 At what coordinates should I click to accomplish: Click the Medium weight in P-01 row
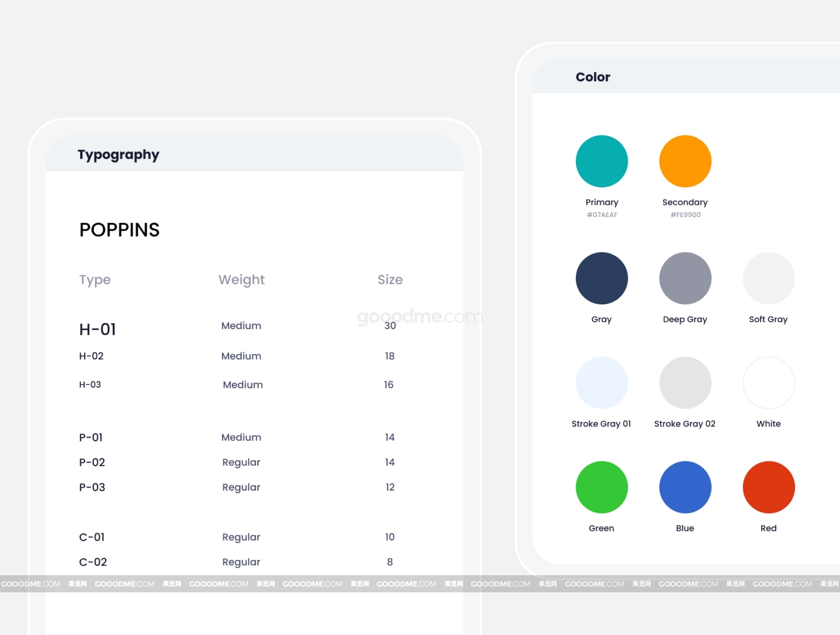tap(241, 437)
